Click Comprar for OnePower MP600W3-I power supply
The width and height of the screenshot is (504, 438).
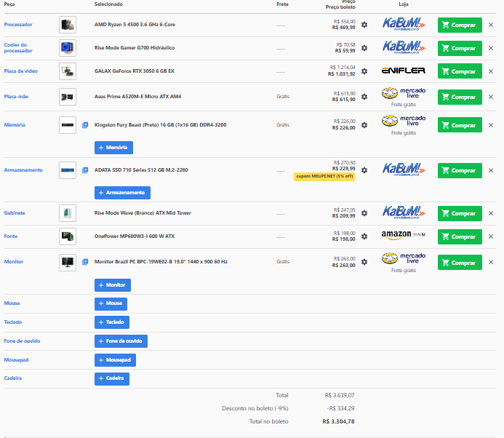click(460, 236)
